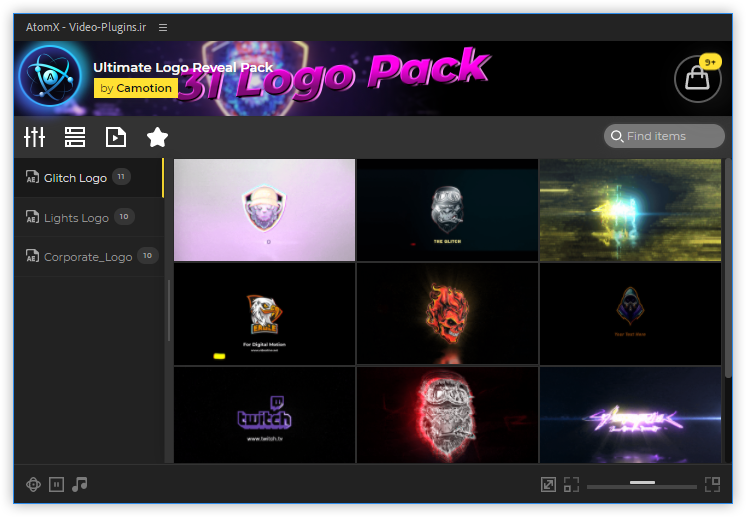
Task: Switch to the list rows view icon
Action: [x=75, y=137]
